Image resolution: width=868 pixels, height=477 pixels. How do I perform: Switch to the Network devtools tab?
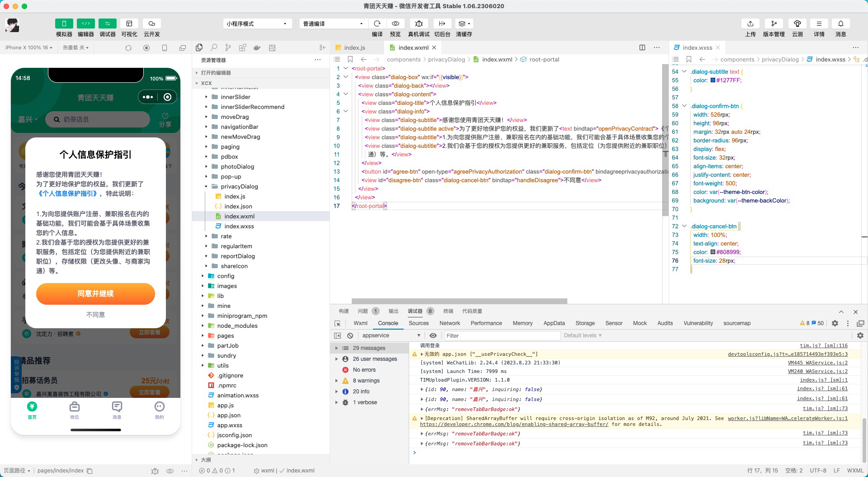(450, 323)
